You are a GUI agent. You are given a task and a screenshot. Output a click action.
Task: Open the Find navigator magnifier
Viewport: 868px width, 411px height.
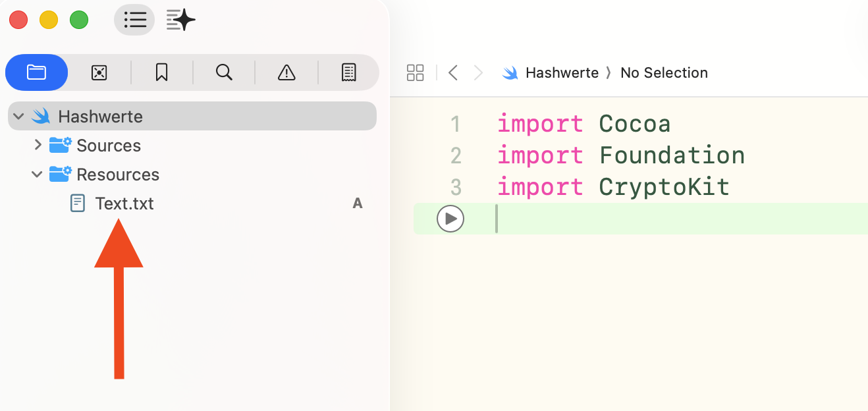(224, 72)
